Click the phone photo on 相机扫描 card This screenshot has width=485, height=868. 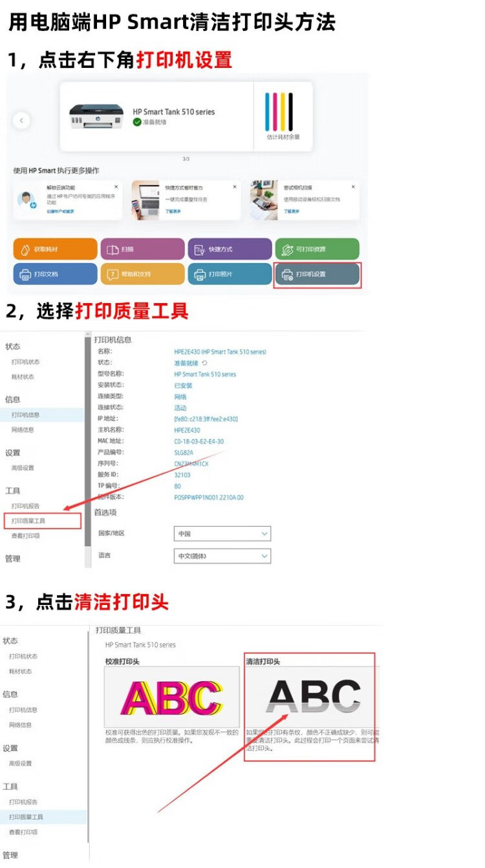click(264, 200)
